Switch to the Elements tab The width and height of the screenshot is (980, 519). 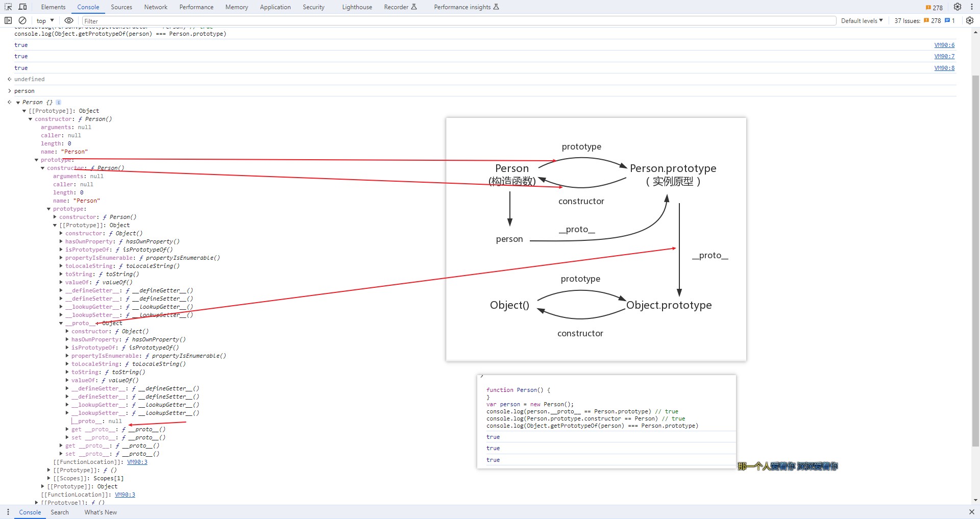pyautogui.click(x=53, y=7)
